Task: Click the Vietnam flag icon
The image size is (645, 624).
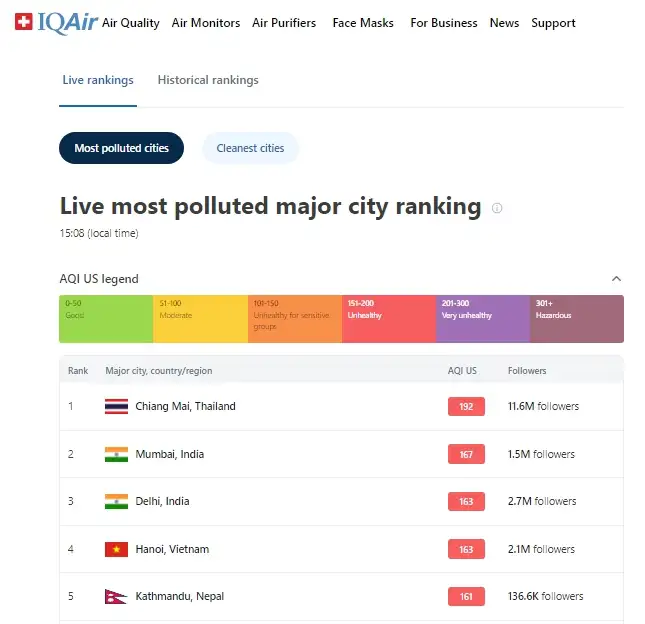Action: tap(116, 549)
